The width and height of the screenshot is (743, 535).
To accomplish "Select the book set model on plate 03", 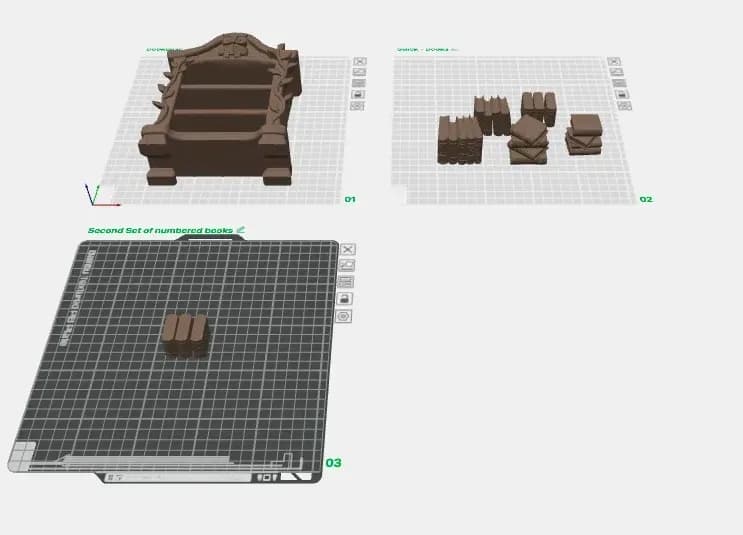I will click(x=185, y=335).
